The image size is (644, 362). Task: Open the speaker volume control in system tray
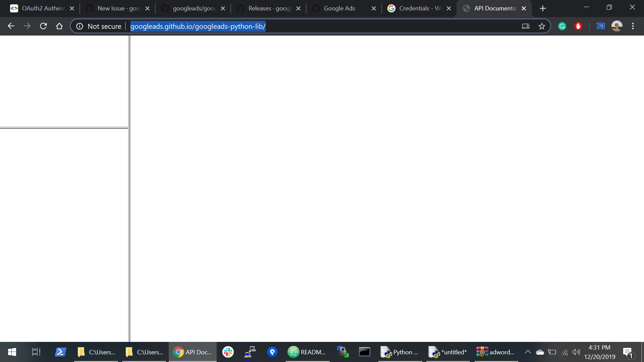(x=577, y=352)
